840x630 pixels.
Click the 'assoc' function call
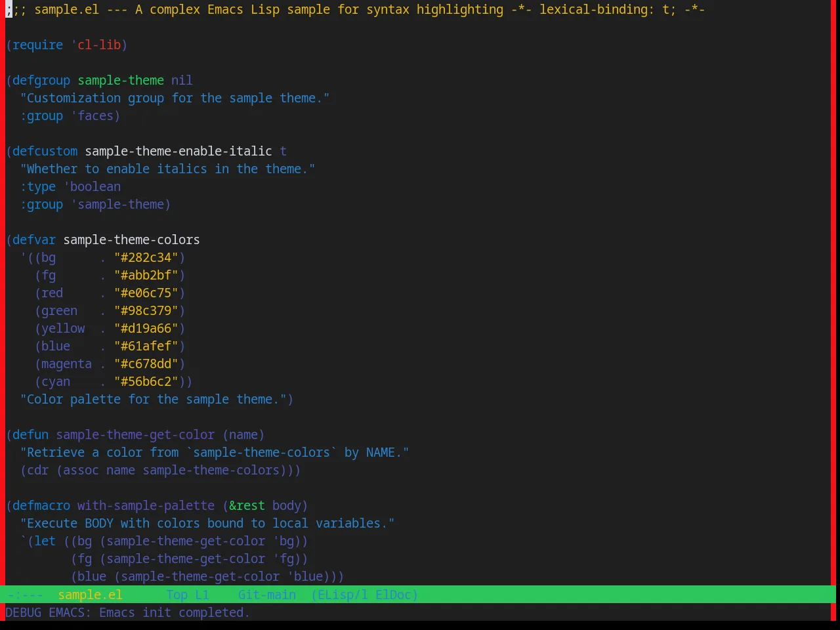pyautogui.click(x=81, y=470)
